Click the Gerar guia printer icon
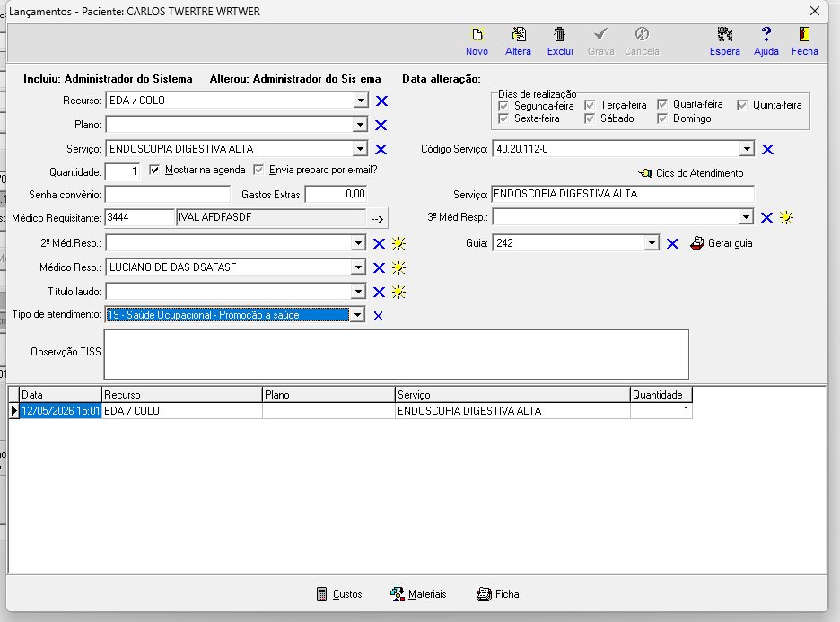Viewport: 840px width, 622px height. (x=697, y=243)
